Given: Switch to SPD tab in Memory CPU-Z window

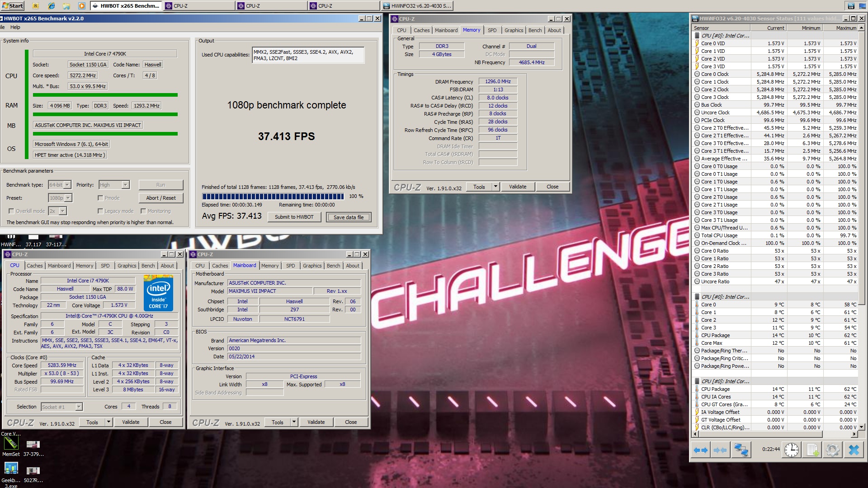Looking at the screenshot, I should (x=492, y=30).
